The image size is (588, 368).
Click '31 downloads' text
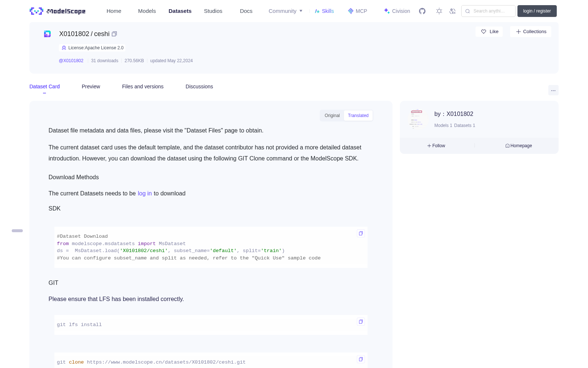click(x=105, y=61)
